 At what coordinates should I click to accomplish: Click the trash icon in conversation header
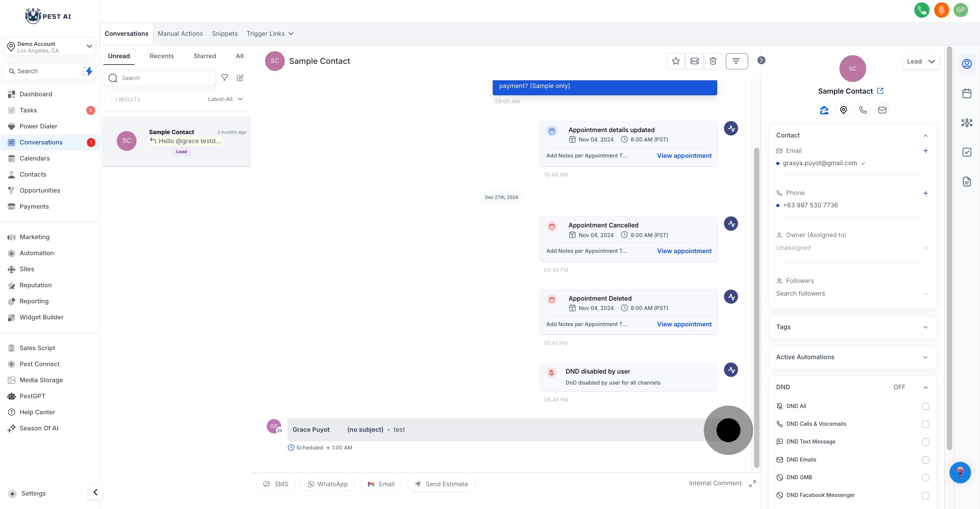click(713, 61)
